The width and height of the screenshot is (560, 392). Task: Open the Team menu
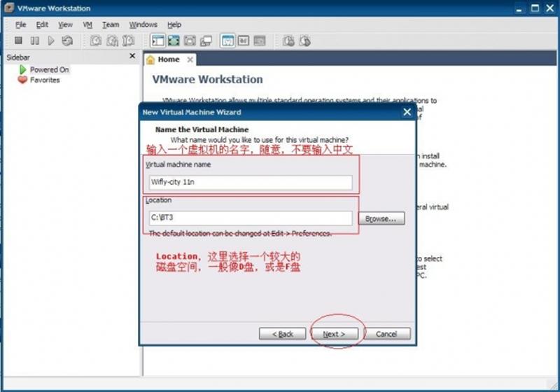click(x=111, y=24)
